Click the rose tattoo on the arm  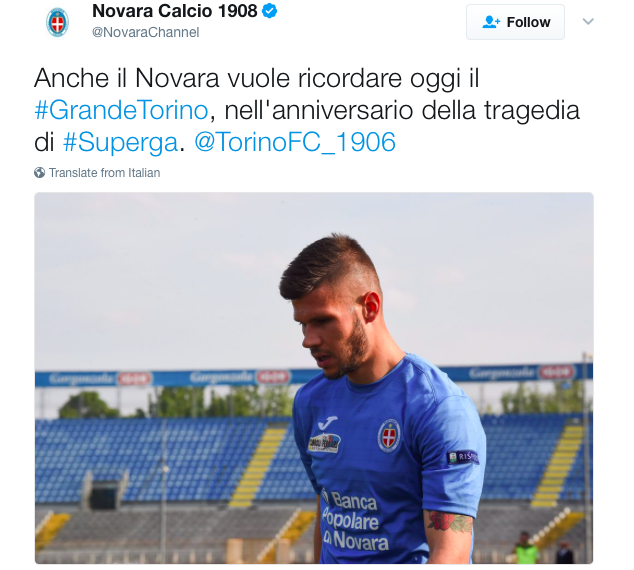(449, 521)
